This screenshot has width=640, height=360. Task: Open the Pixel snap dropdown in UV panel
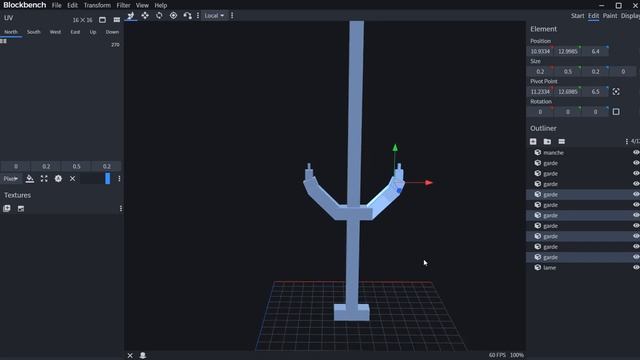pos(11,178)
